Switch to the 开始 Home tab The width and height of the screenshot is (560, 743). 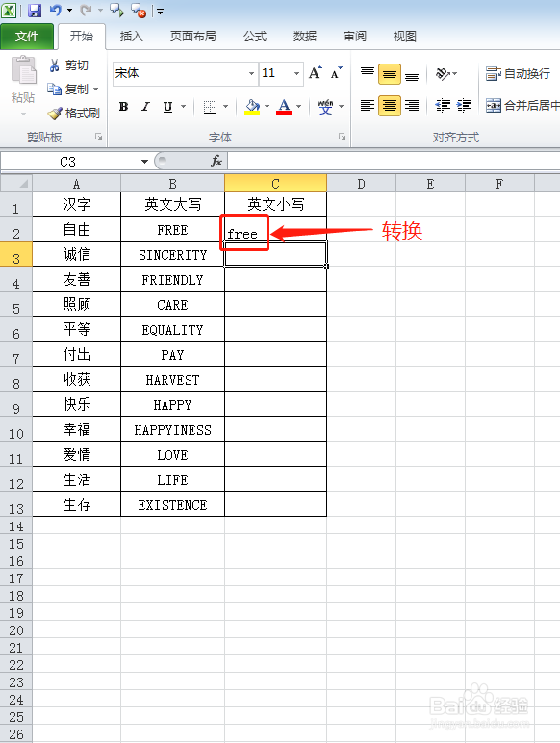pos(82,37)
